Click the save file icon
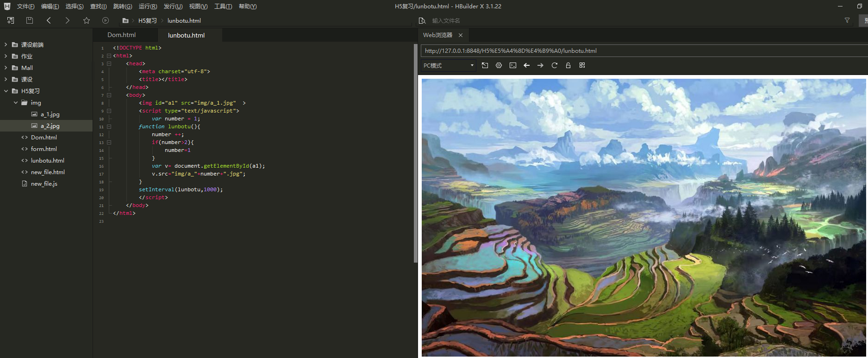This screenshot has height=358, width=868. 30,20
